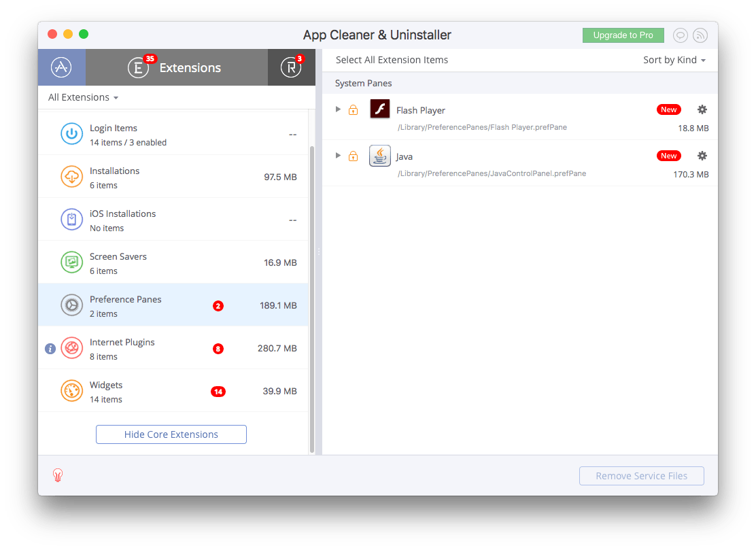Expand the Flash Player entry
The width and height of the screenshot is (756, 550).
click(338, 109)
